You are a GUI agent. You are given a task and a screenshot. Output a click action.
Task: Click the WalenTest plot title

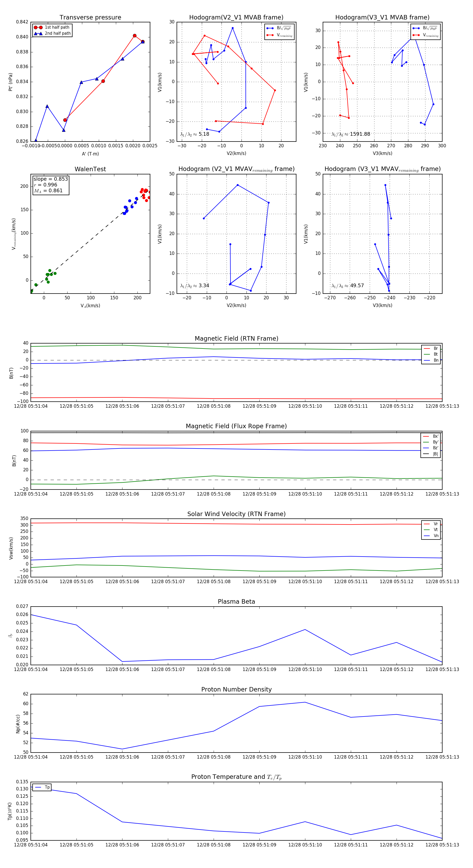[x=90, y=169]
